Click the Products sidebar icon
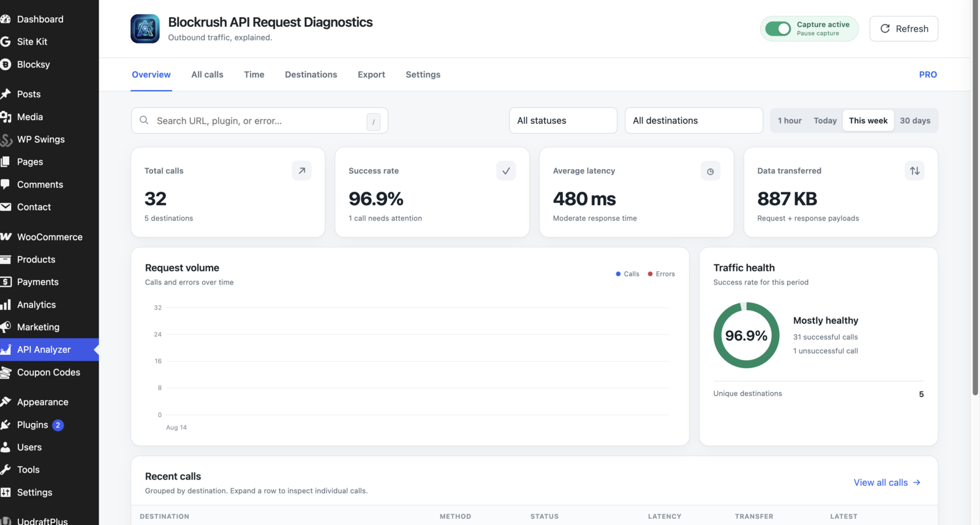The width and height of the screenshot is (980, 525). tap(6, 259)
